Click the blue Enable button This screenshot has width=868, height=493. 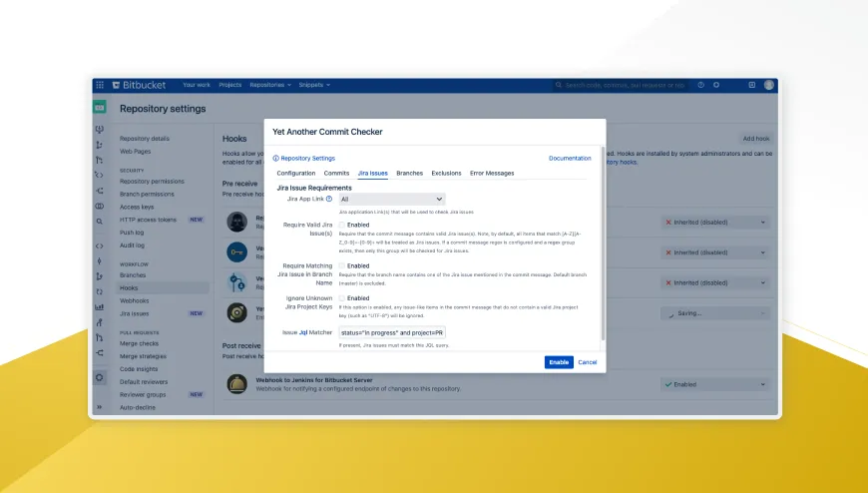click(x=559, y=362)
